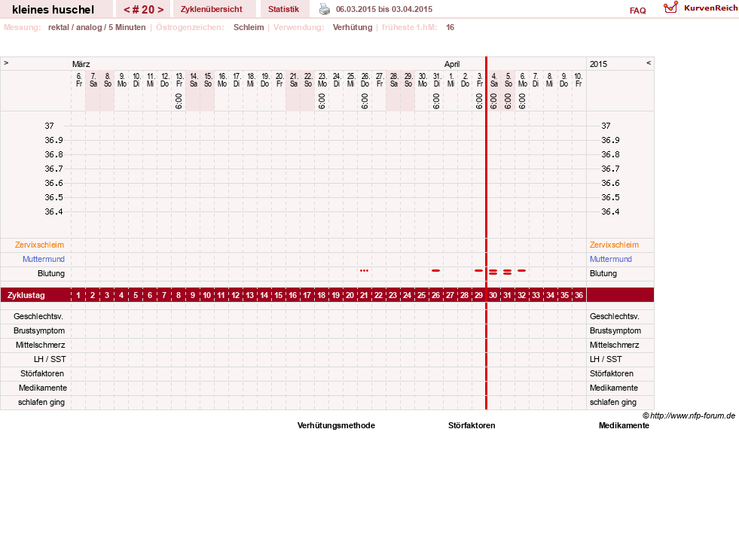Click the left Zervixschleim label
Image resolution: width=739 pixels, height=560 pixels.
pos(40,245)
